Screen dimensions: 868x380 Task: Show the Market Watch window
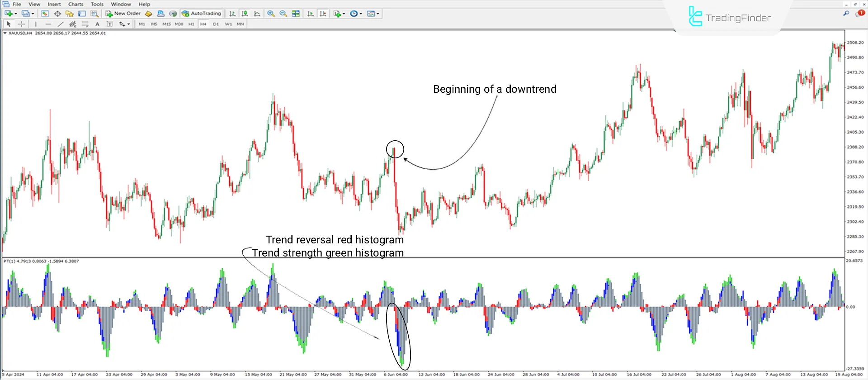(x=45, y=14)
